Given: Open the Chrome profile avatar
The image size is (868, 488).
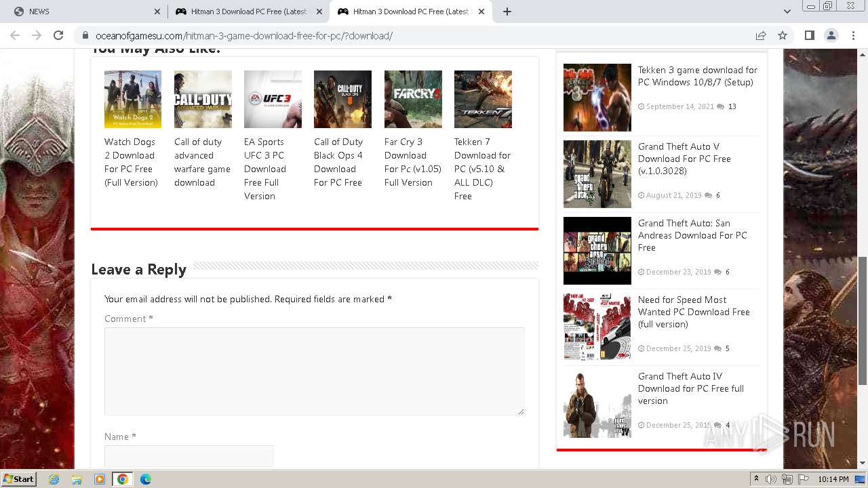Looking at the screenshot, I should (831, 35).
